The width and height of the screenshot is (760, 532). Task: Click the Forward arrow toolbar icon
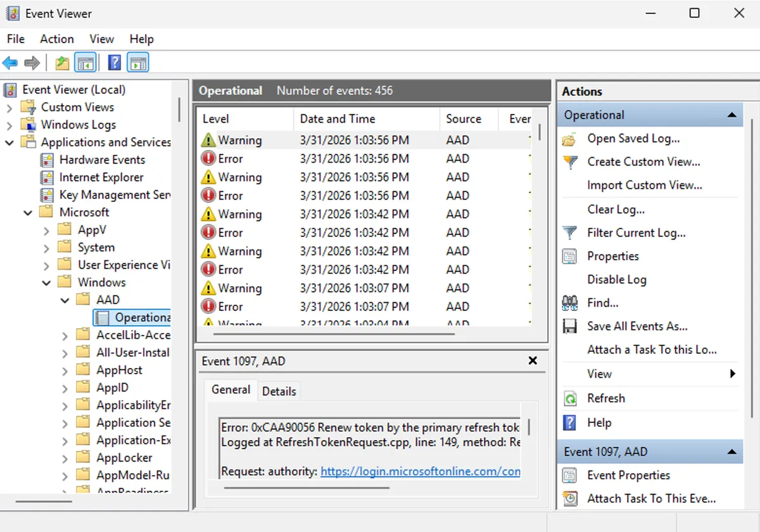32,63
